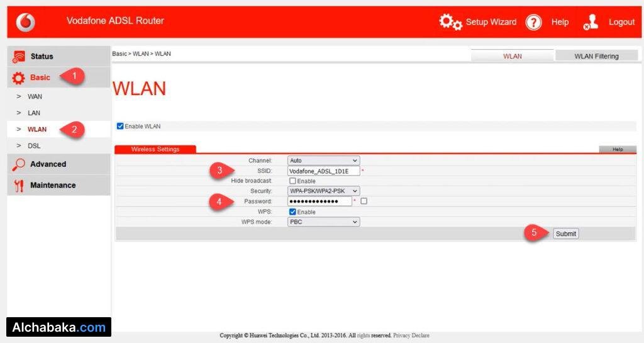This screenshot has width=644, height=343.
Task: Open the WPS mode PBC dropdown
Action: 323,222
